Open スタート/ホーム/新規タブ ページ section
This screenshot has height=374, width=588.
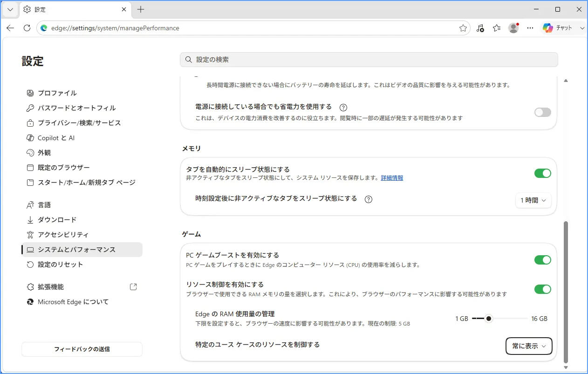point(82,183)
